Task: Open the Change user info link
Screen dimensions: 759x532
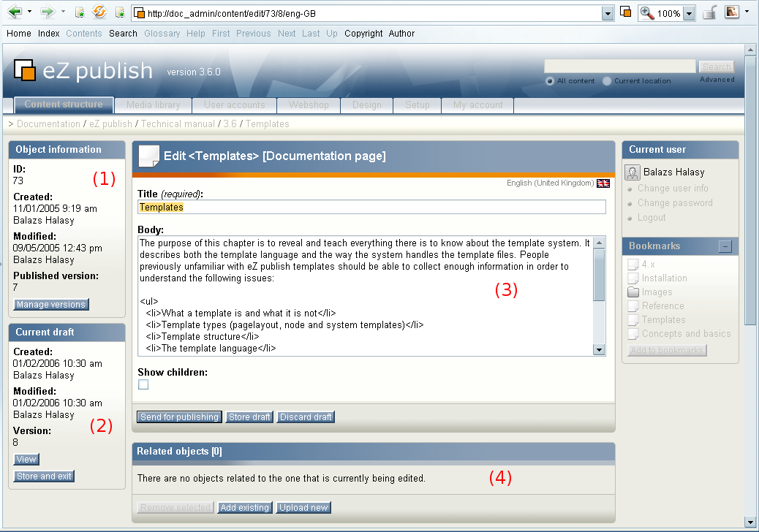Action: 673,188
